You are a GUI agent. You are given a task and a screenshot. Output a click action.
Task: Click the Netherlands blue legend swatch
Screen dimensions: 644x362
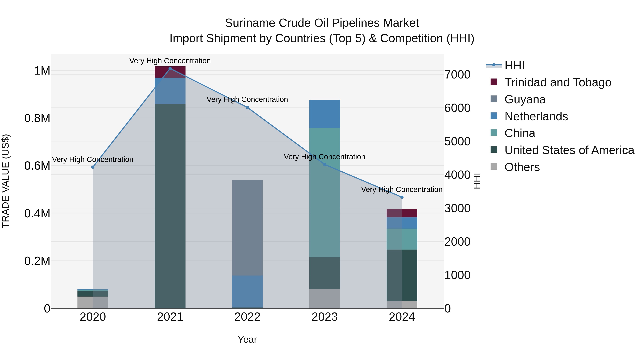494,116
